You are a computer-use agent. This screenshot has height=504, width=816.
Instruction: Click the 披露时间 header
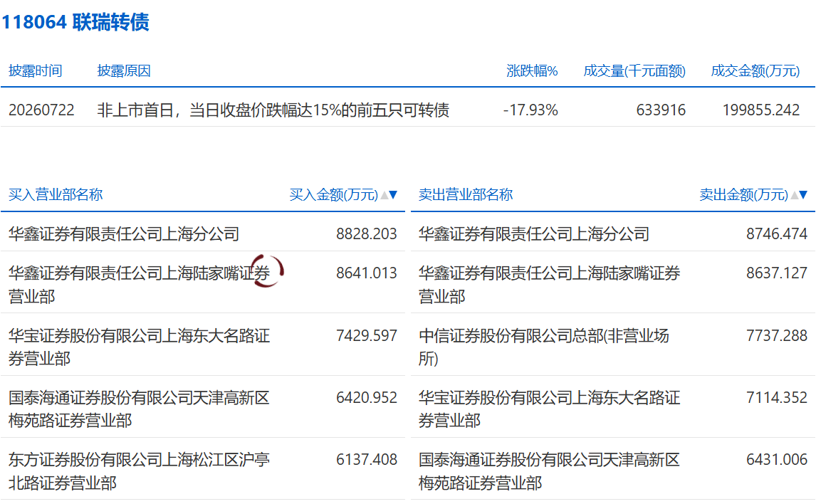(x=36, y=70)
